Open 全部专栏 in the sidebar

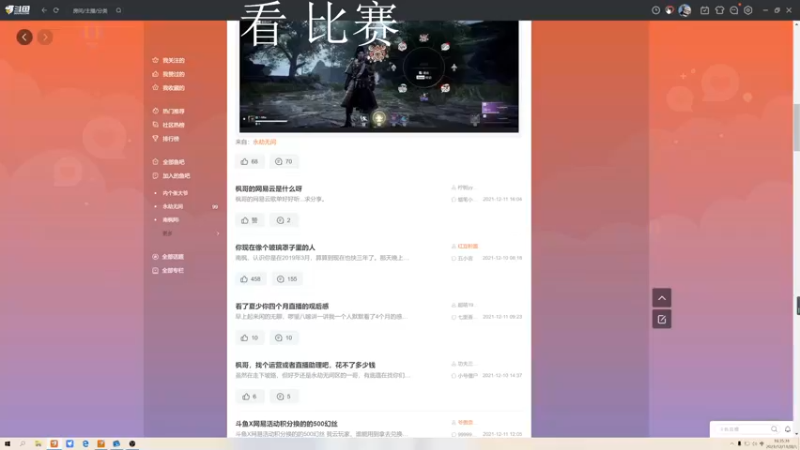[x=168, y=270]
